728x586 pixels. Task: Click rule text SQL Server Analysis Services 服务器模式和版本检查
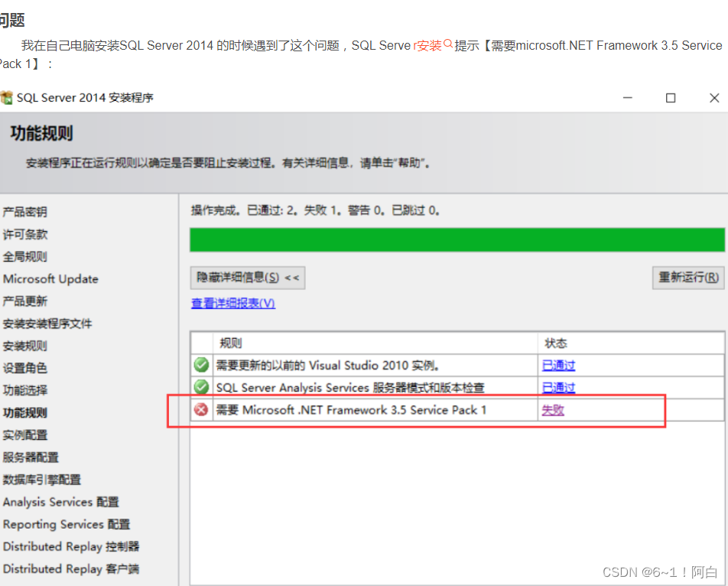tap(350, 388)
